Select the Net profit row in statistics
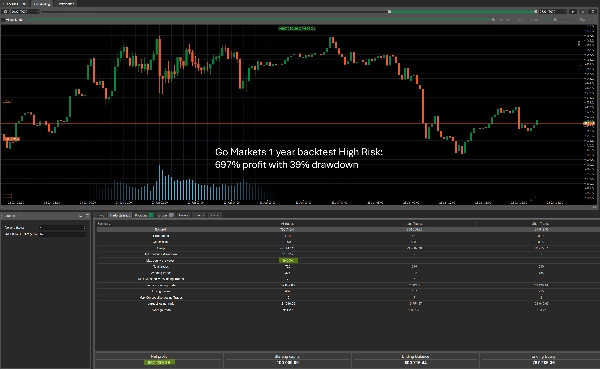The height and width of the screenshot is (369, 600). [348, 229]
